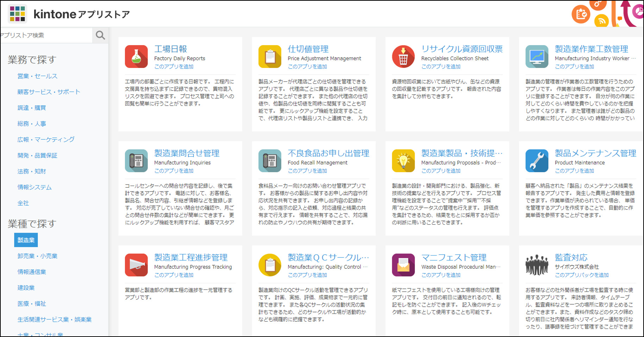The height and width of the screenshot is (337, 644).
Task: Add the 監査対応 app pack via このアプリパックを追加
Action: coord(582,275)
